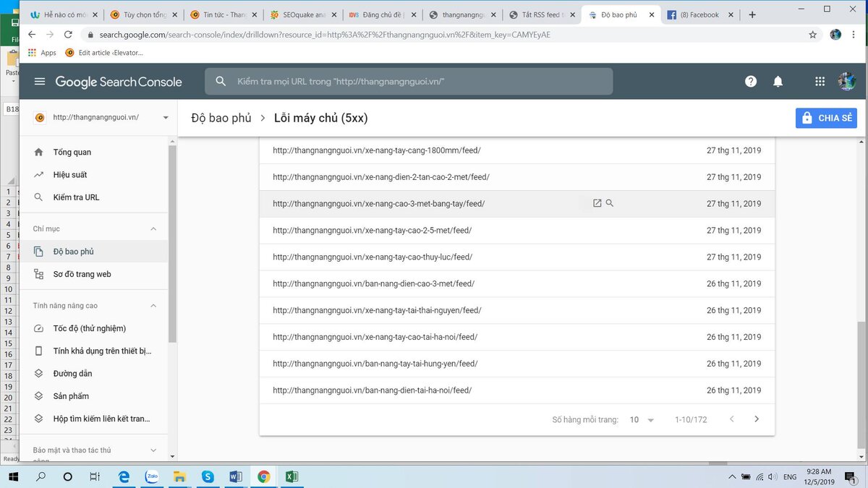Open the Help question mark icon
This screenshot has height=488, width=868.
click(751, 82)
